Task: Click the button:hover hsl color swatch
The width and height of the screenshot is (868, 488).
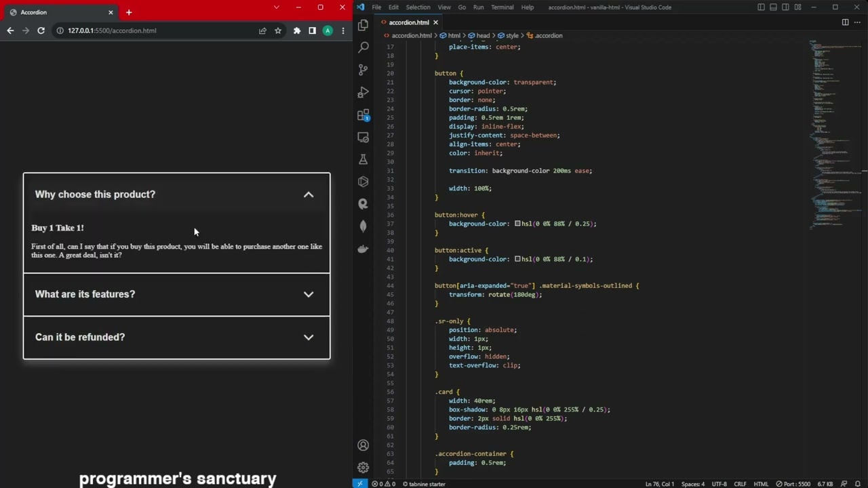Action: (x=517, y=224)
